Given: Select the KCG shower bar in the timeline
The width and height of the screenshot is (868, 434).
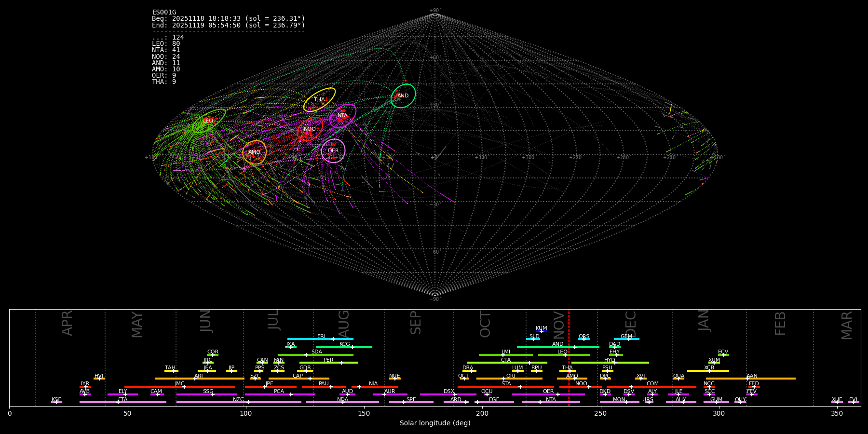Looking at the screenshot, I should click(344, 347).
